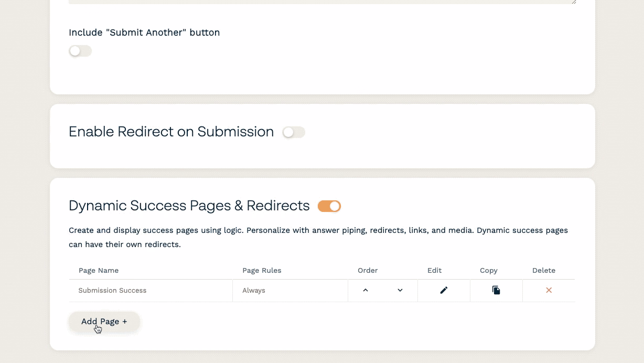The width and height of the screenshot is (644, 363).
Task: Click the Order column header
Action: tap(368, 271)
